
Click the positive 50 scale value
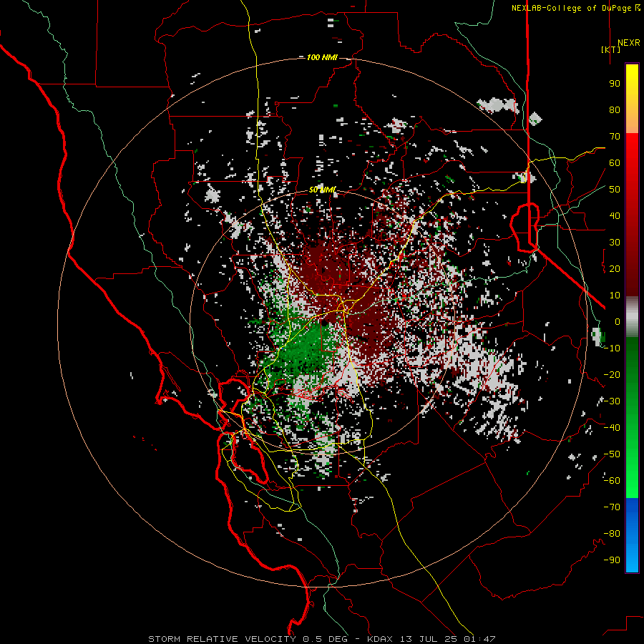615,190
